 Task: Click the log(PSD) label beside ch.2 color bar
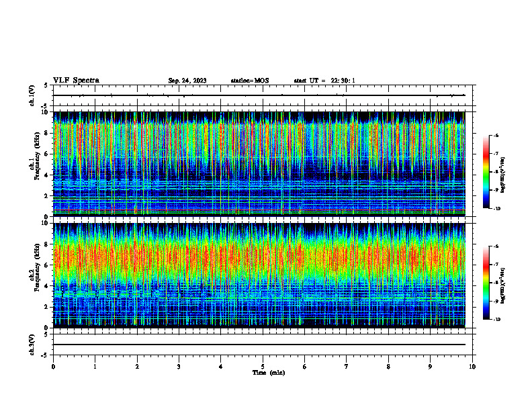503,285
